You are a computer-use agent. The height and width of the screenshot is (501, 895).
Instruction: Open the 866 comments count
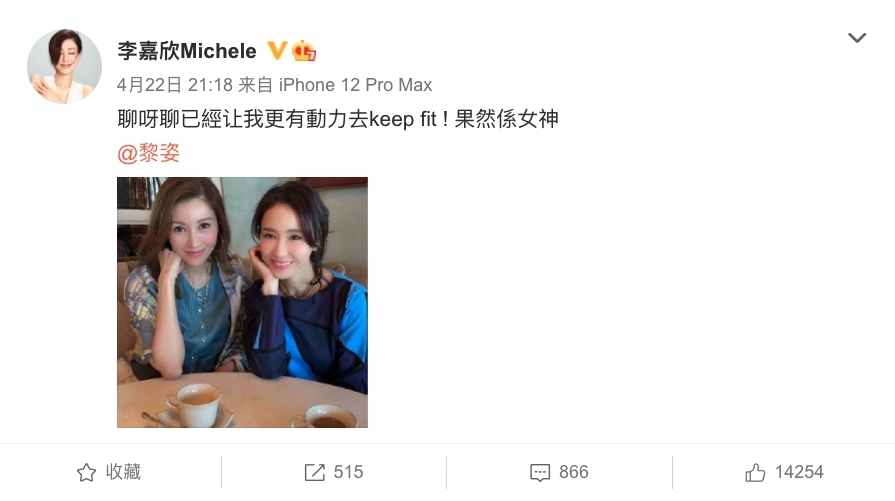tap(574, 472)
